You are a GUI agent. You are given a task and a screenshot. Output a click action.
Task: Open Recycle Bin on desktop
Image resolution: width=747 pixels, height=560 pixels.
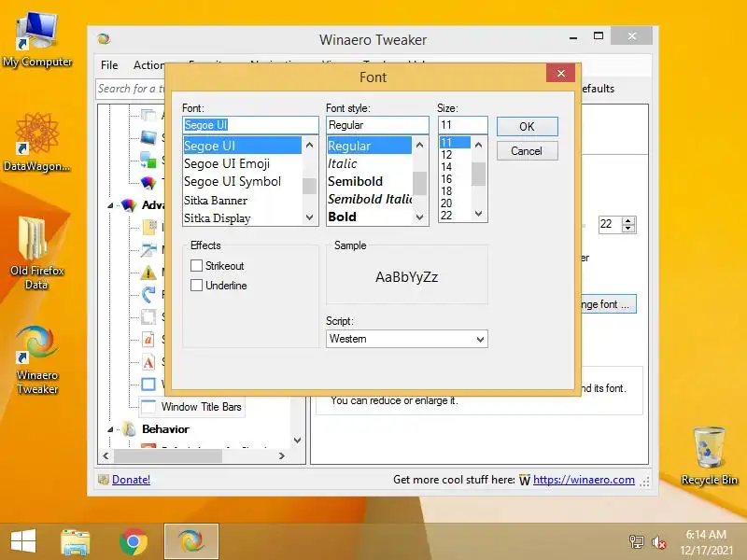pos(710,456)
